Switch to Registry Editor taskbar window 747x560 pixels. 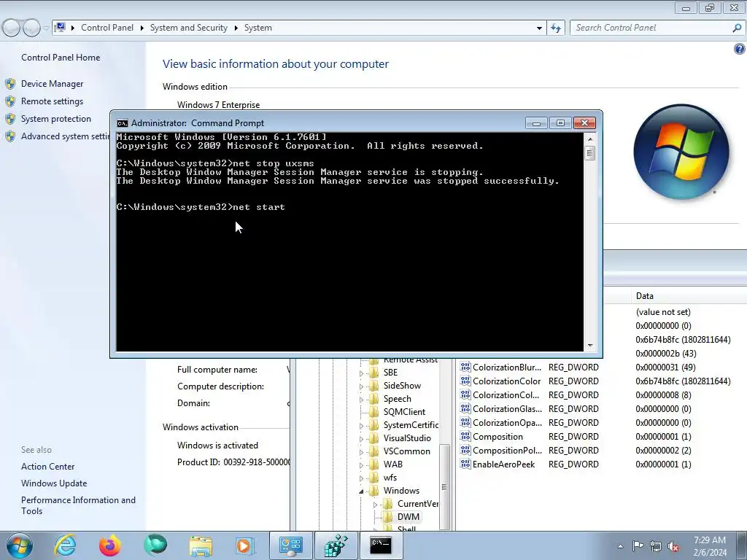[336, 545]
